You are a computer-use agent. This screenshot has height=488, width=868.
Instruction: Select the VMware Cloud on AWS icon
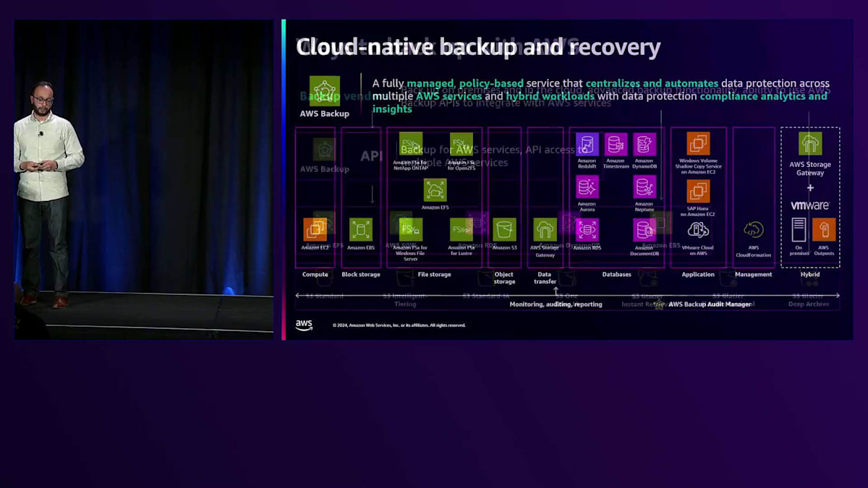[x=698, y=230]
